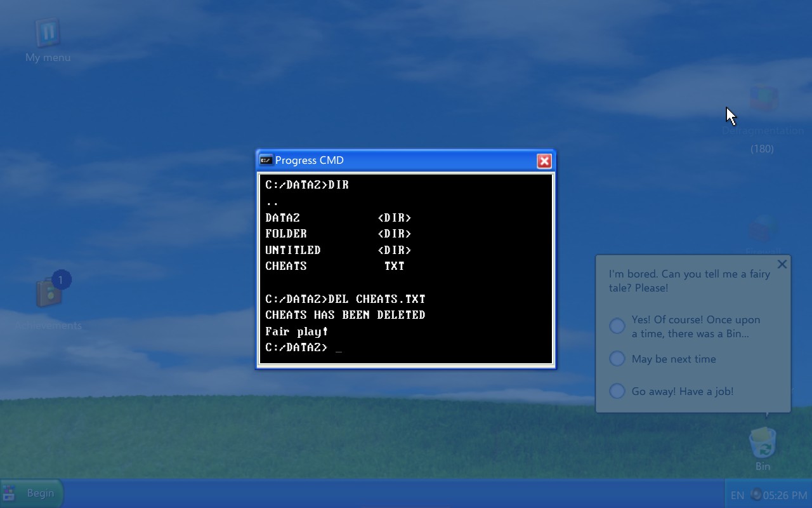The height and width of the screenshot is (508, 812).
Task: Click the 05:26 PM taskbar clock
Action: [785, 495]
